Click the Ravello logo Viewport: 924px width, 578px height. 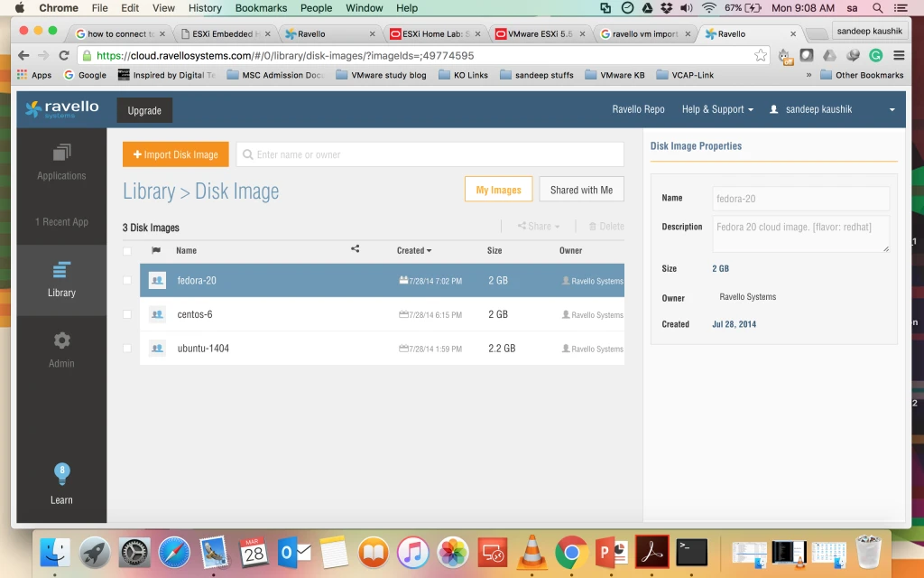62,109
